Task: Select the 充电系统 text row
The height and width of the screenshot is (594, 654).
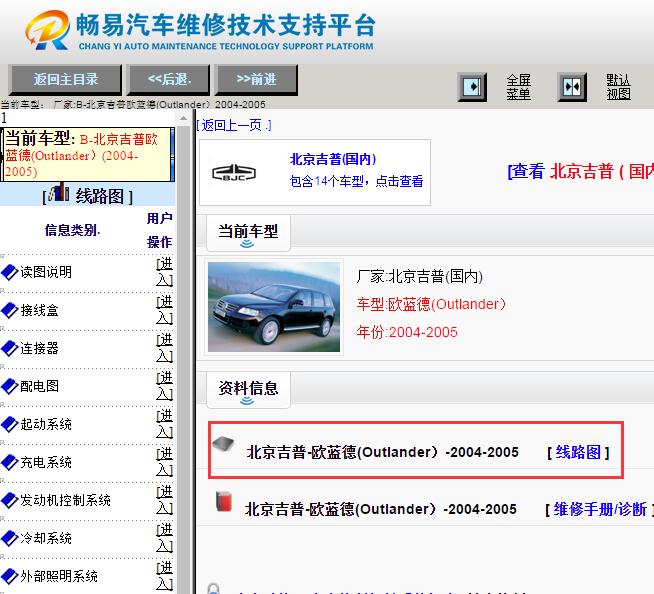Action: [46, 462]
